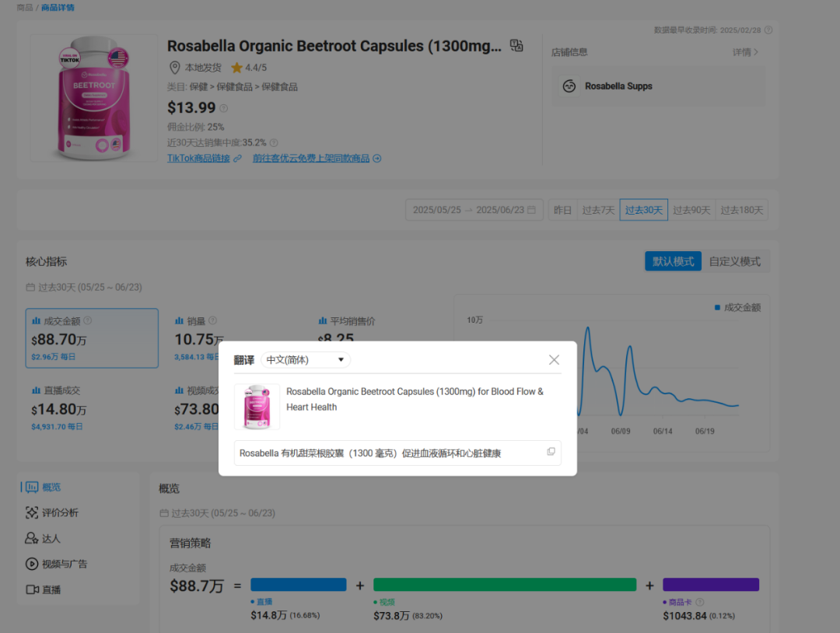Click the 达人 person icon
The width and height of the screenshot is (840, 633).
[x=32, y=538]
